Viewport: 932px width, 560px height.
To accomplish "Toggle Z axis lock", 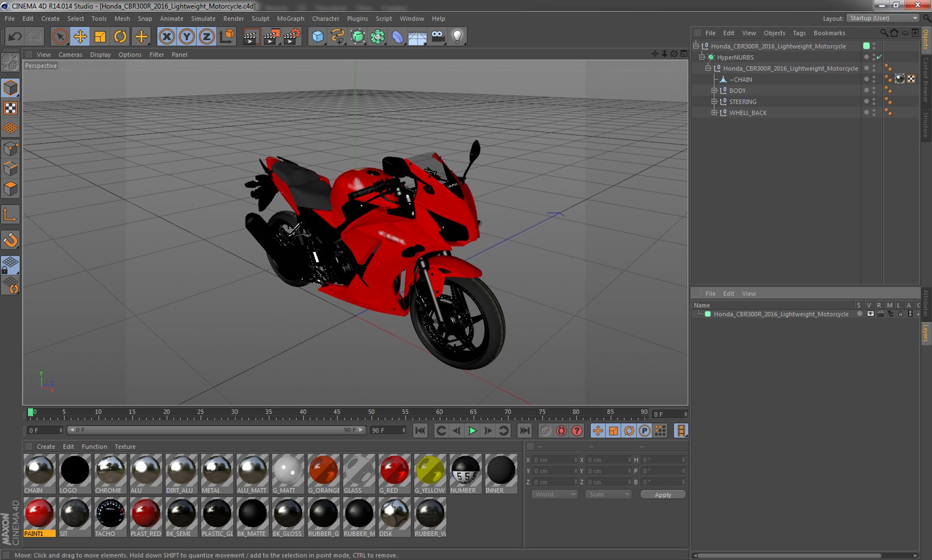I will (207, 36).
